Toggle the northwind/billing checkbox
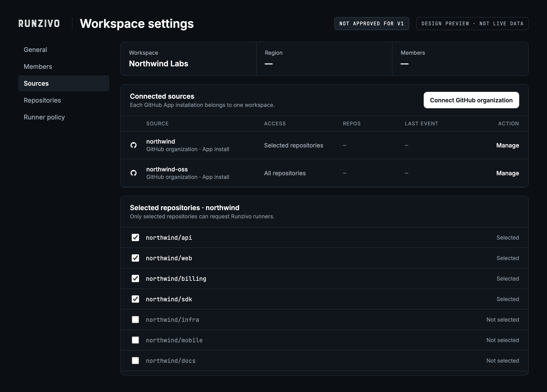The width and height of the screenshot is (547, 392). [x=135, y=279]
